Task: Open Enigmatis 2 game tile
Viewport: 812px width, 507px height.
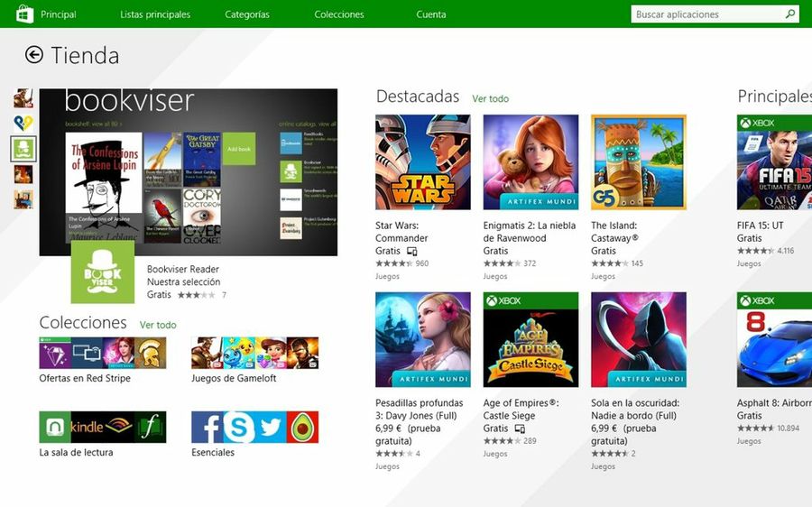Action: (531, 162)
